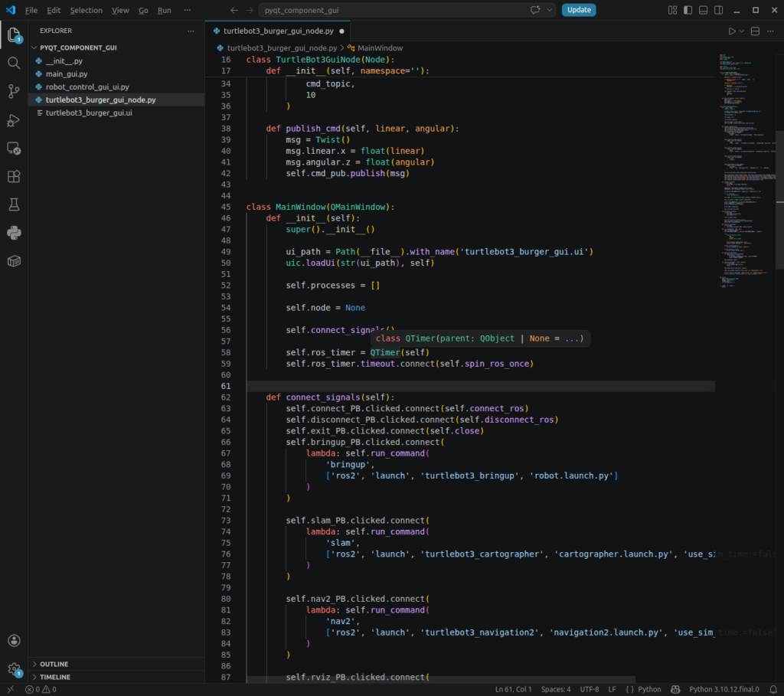The width and height of the screenshot is (784, 696).
Task: Open the Copilot chat icon in title bar
Action: 535,10
